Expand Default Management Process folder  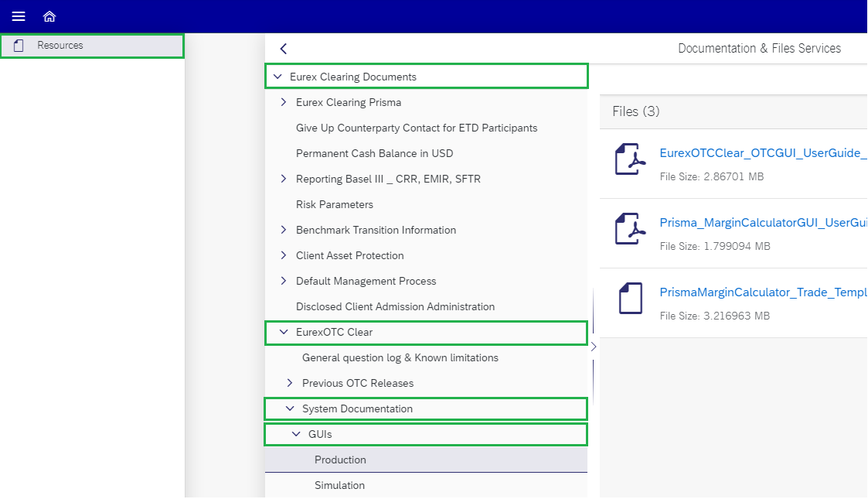tap(284, 280)
